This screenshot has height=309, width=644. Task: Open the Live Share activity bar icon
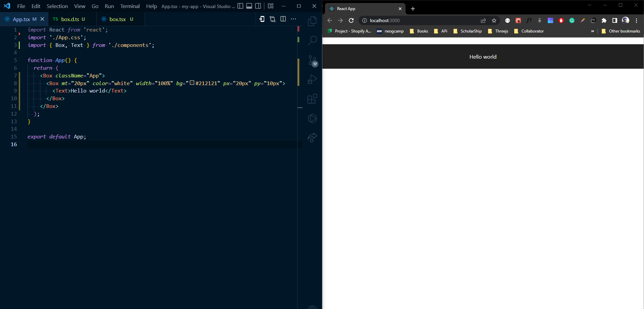[312, 138]
